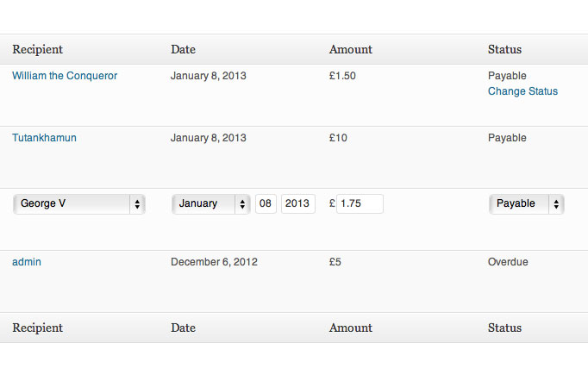Open the William the Conqueror recipient link
Image resolution: width=588 pixels, height=387 pixels.
tap(65, 76)
